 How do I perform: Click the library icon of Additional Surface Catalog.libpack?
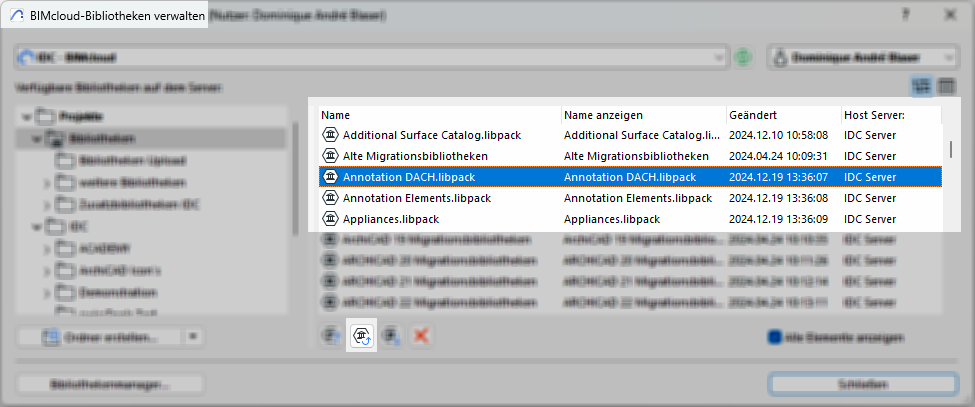coord(330,135)
